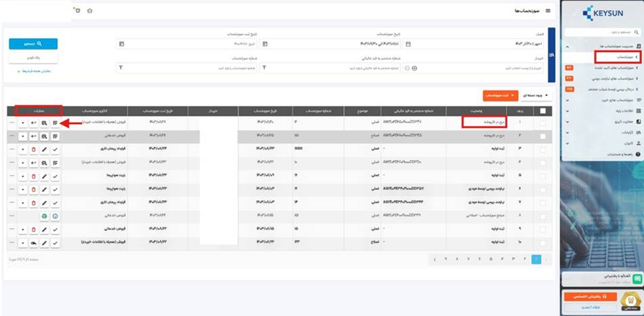Tick the checkbox for row ten

tap(543, 241)
